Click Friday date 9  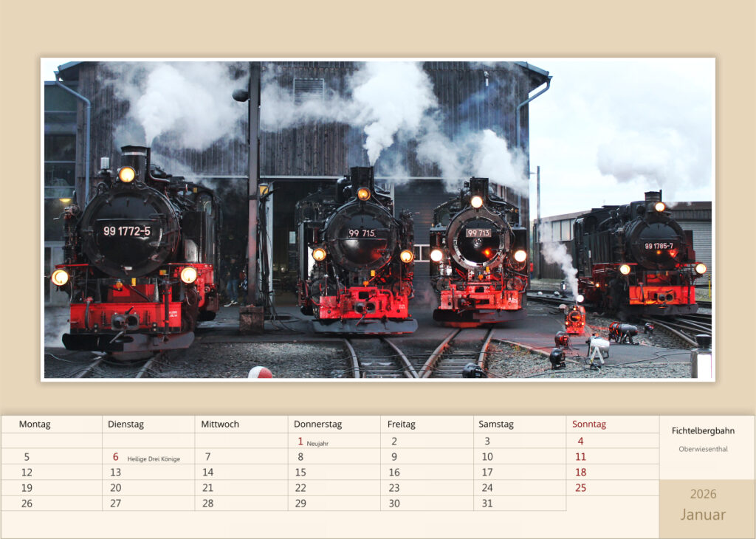394,456
